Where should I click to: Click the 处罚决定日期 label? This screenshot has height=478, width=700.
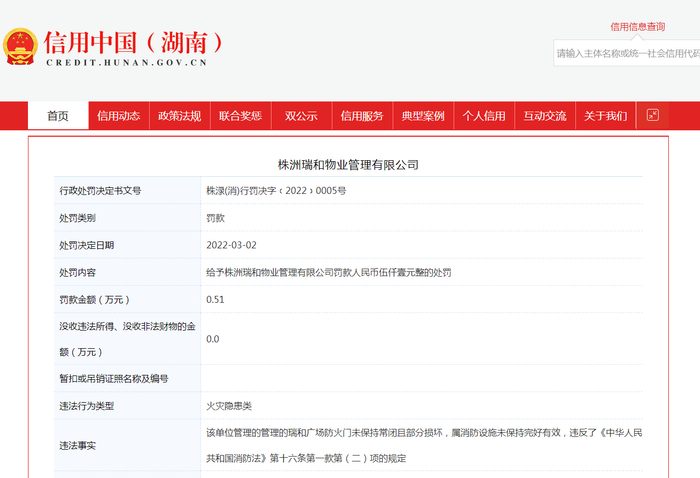click(x=86, y=245)
